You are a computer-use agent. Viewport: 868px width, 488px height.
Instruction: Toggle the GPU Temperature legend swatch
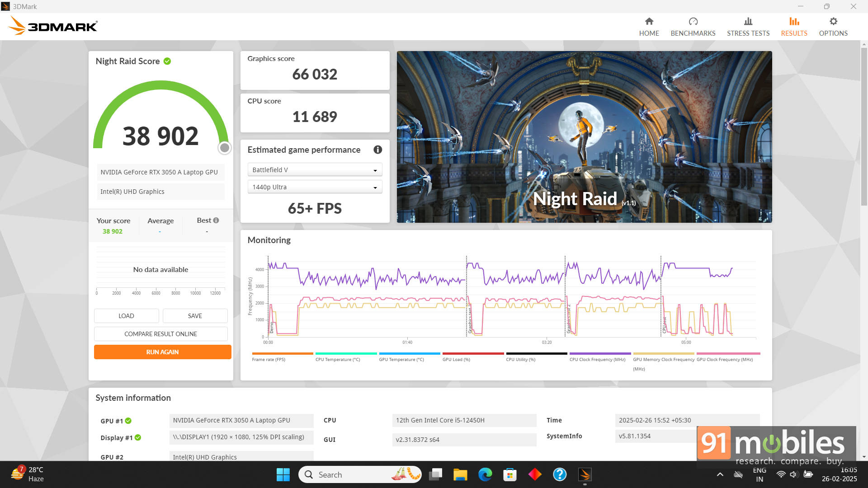pyautogui.click(x=409, y=354)
